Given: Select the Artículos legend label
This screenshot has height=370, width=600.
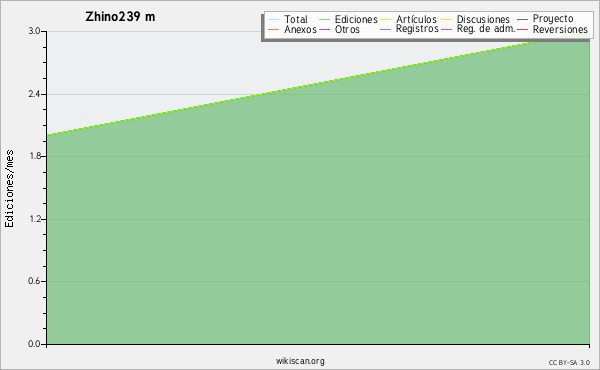Looking at the screenshot, I should pyautogui.click(x=416, y=19).
